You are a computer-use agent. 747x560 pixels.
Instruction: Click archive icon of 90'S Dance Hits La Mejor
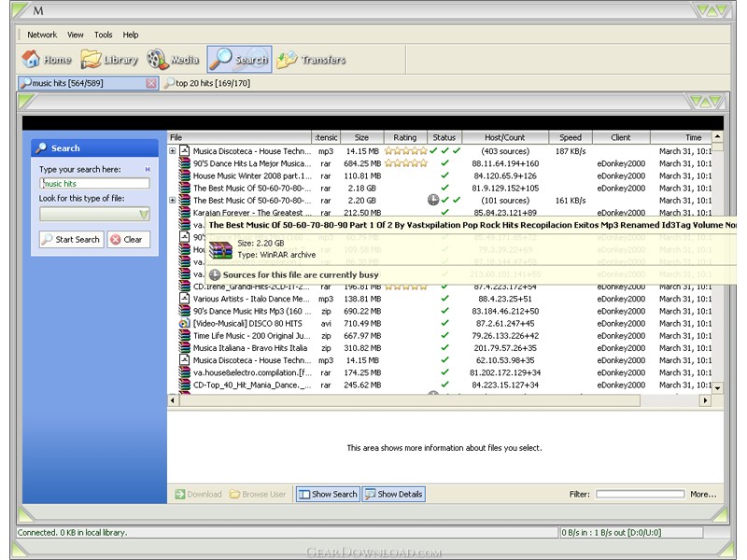pos(184,163)
